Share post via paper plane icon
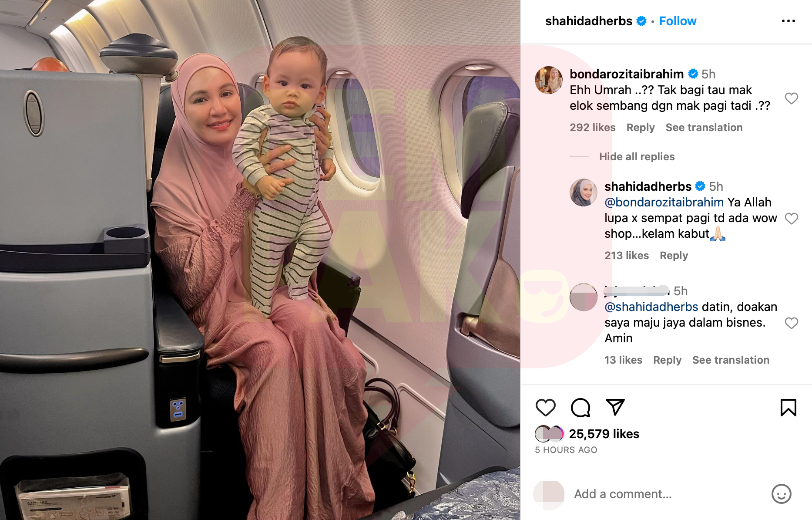The image size is (812, 520). tap(615, 407)
